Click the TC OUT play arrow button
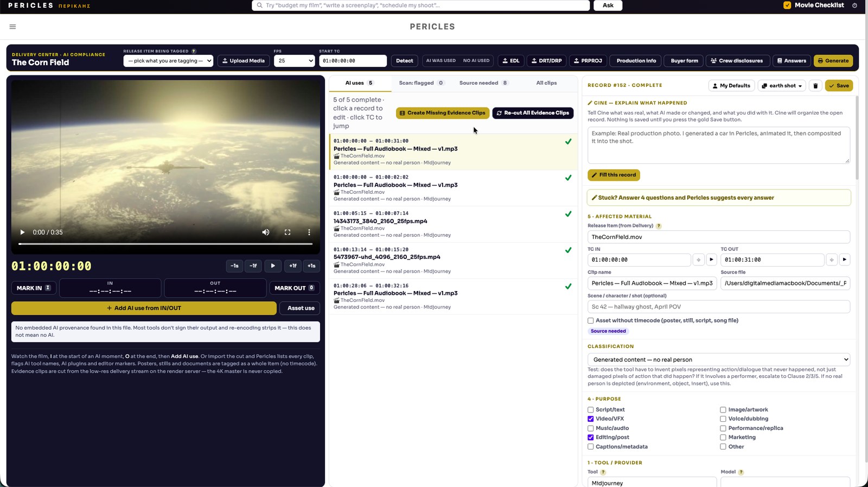 [844, 260]
